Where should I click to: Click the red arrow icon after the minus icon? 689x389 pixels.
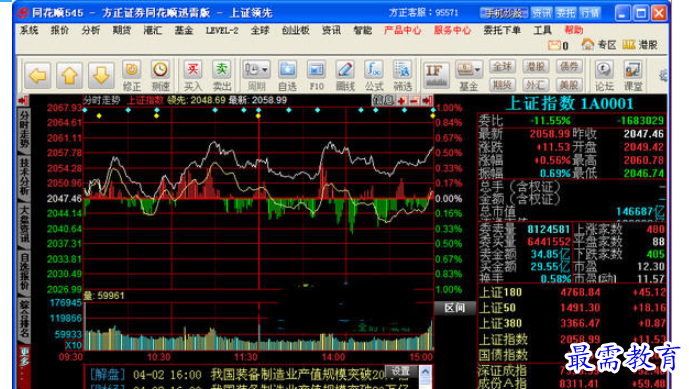(x=427, y=101)
